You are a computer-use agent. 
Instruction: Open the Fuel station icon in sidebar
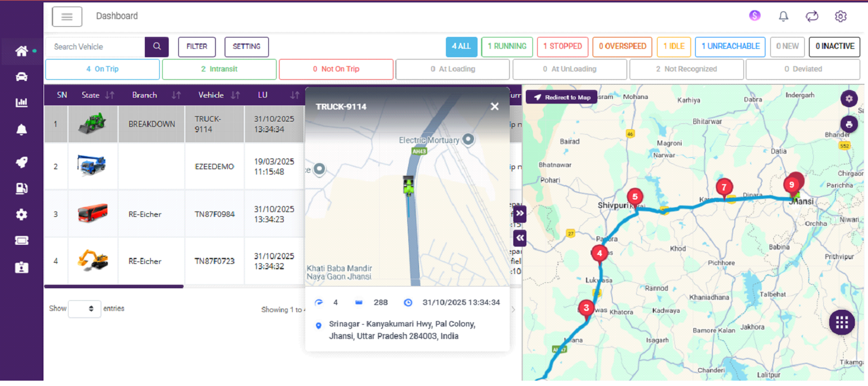21,188
